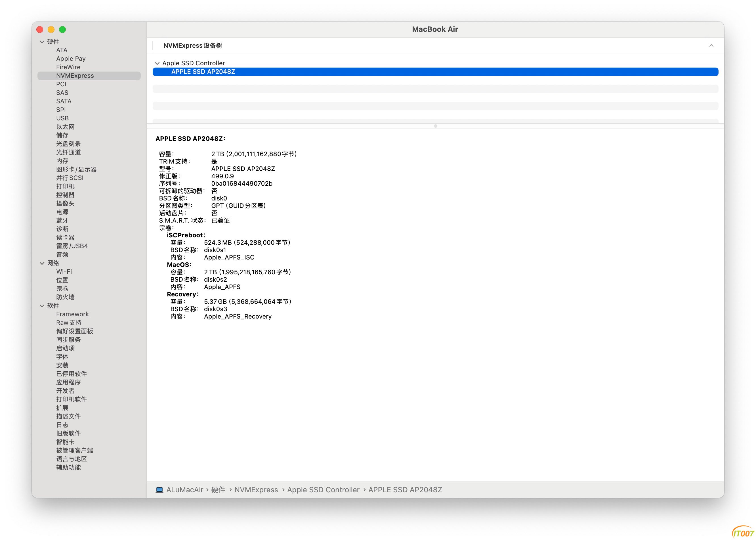Open 打印机软件 category
The height and width of the screenshot is (540, 756).
click(x=72, y=399)
